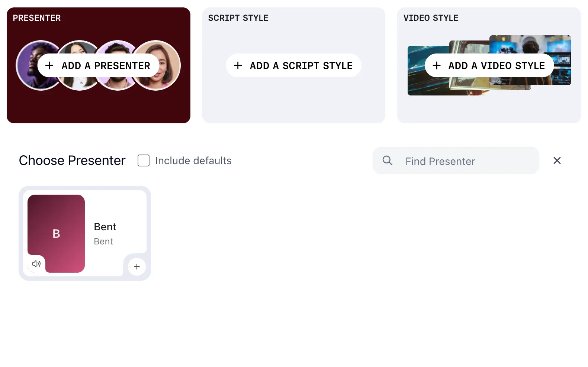Focus the Find Presenter search field

coord(456,160)
